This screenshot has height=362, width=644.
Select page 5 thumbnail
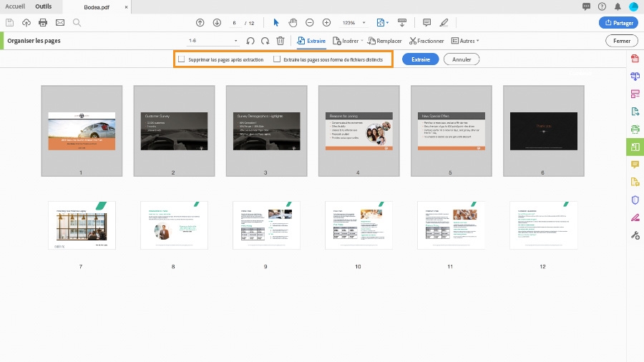(452, 131)
